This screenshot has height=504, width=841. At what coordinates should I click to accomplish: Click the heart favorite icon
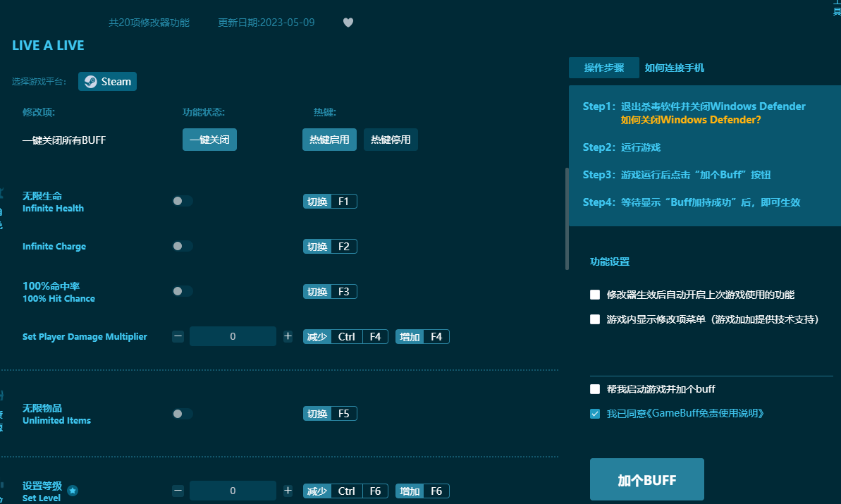(x=348, y=23)
